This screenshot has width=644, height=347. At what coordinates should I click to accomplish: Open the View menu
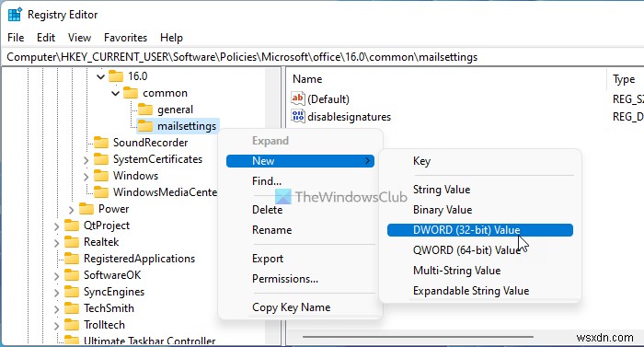[79, 38]
